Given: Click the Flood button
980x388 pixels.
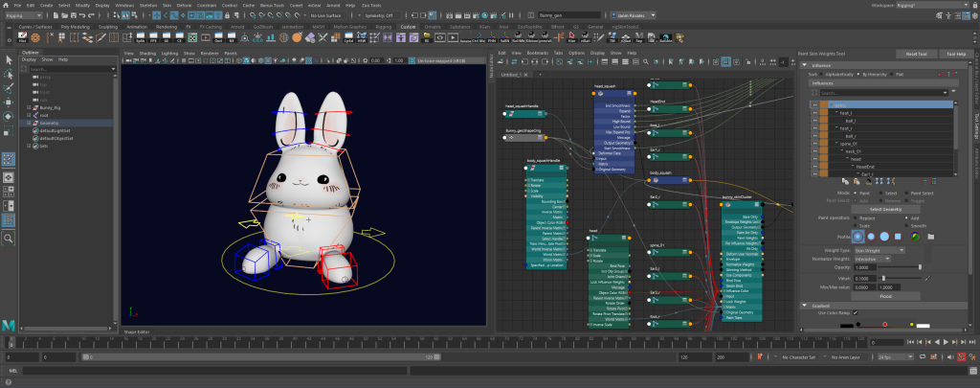Looking at the screenshot, I should [x=885, y=296].
